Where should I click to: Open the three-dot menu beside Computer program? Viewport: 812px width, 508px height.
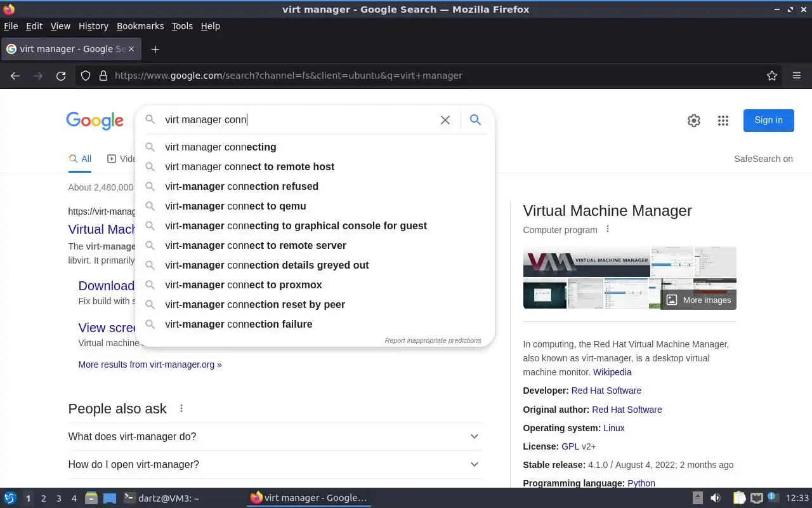608,229
